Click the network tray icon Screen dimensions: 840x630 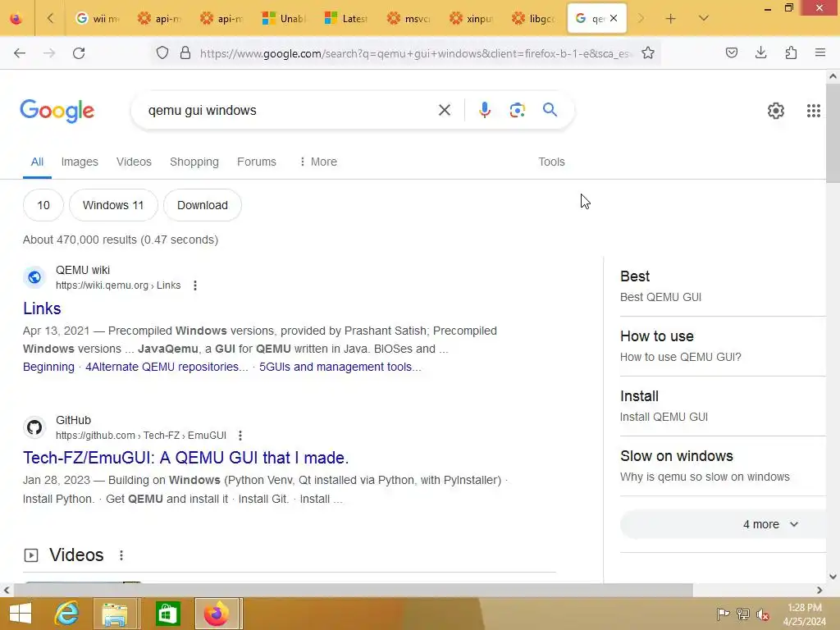coord(742,614)
